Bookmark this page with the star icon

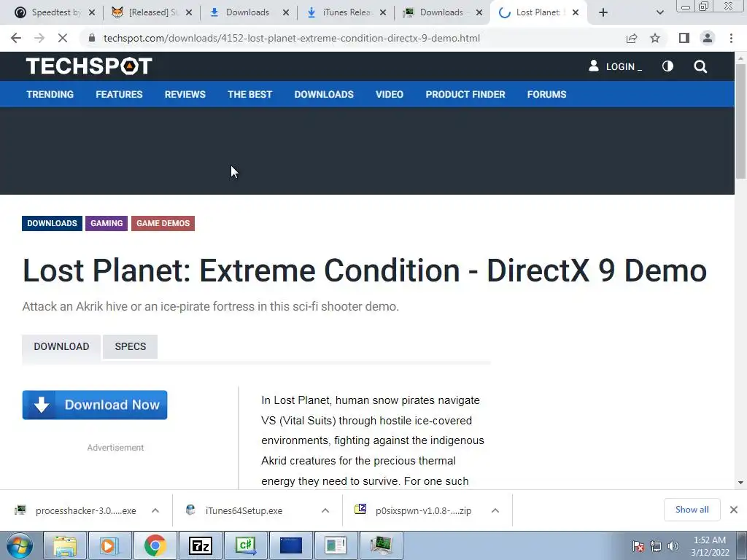(x=655, y=38)
